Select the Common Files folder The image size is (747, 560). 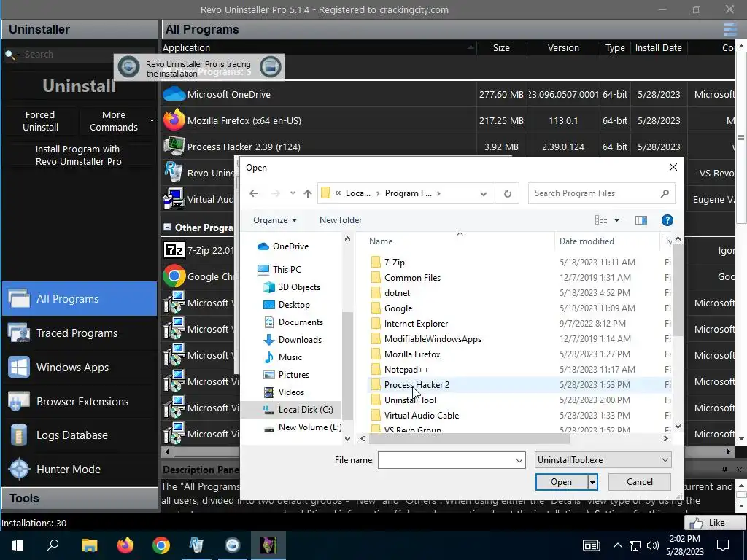point(412,278)
